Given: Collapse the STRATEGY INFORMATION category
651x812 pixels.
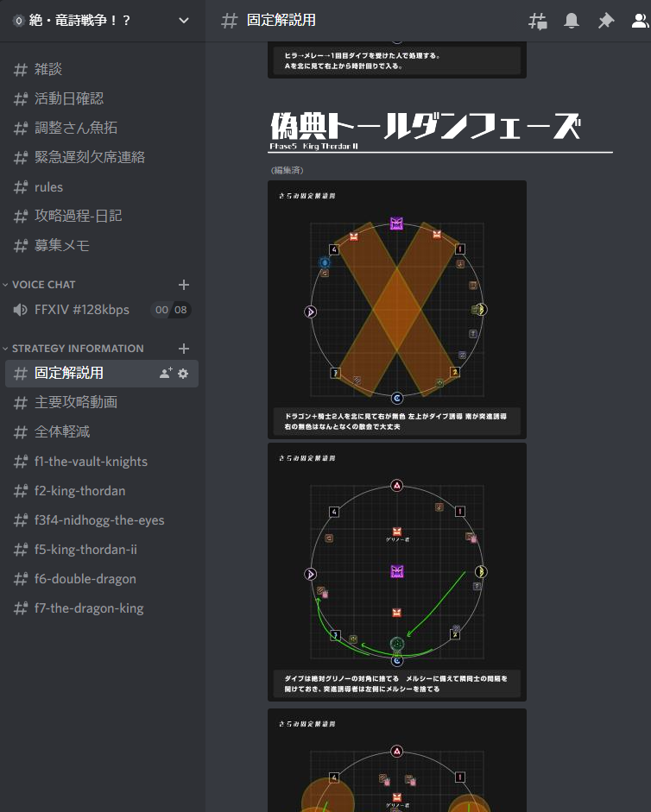Looking at the screenshot, I should click(x=78, y=349).
